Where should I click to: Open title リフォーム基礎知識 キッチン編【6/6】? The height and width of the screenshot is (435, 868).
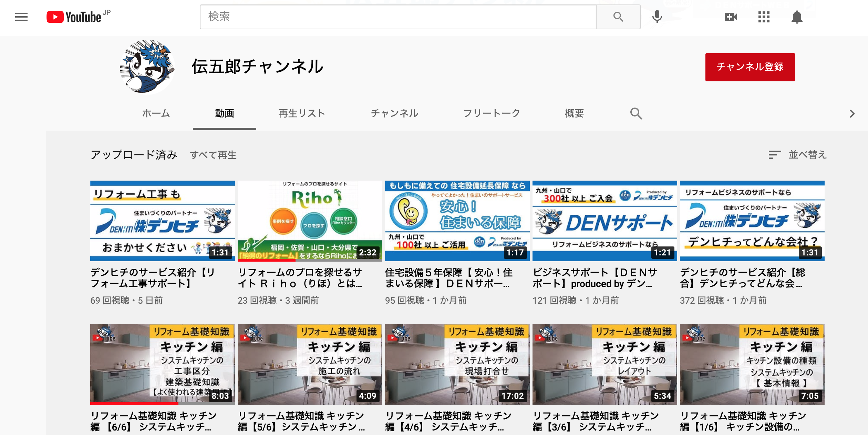[153, 421]
